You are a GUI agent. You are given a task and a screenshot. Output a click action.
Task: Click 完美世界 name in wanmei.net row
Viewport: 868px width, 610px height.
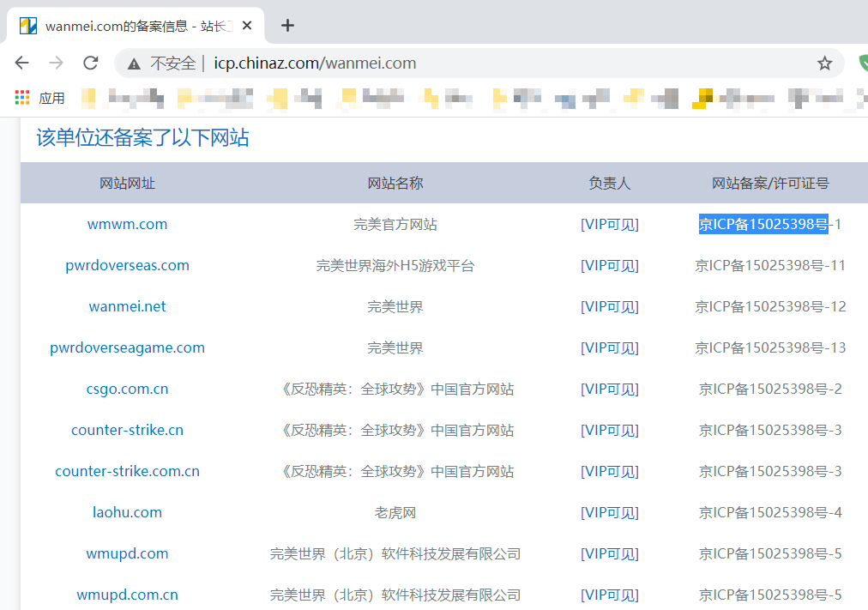point(395,306)
